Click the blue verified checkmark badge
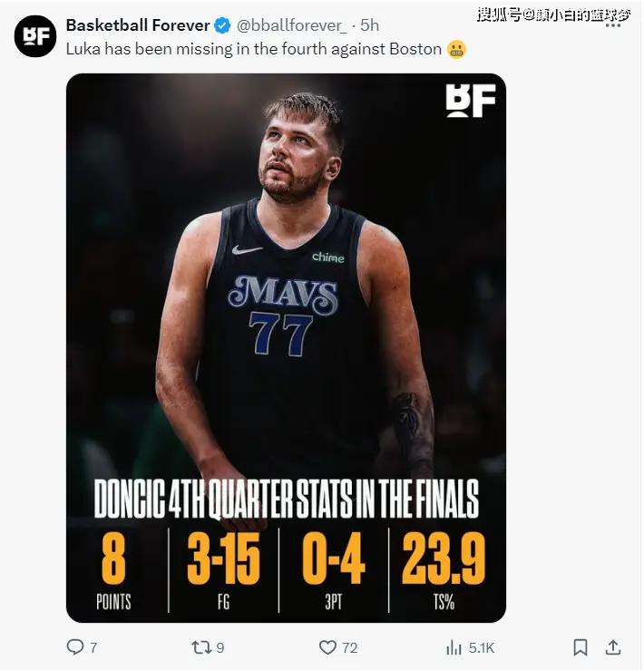Screen dimensions: 644x670 point(222,25)
